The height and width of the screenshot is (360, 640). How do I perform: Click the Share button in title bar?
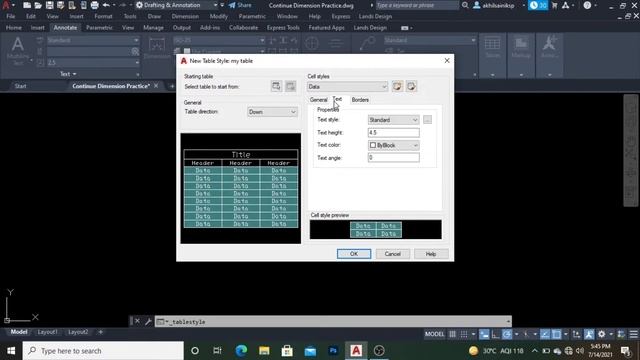(x=240, y=5)
